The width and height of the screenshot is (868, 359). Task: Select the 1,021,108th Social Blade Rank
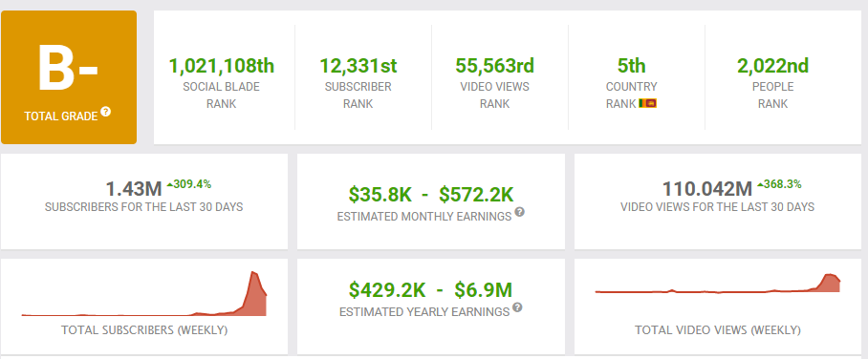tap(222, 66)
